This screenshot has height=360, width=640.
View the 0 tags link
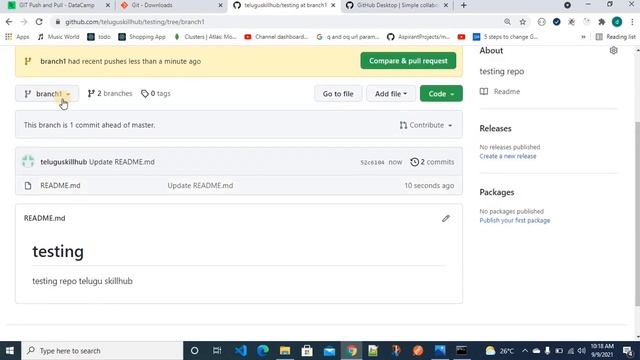click(156, 93)
